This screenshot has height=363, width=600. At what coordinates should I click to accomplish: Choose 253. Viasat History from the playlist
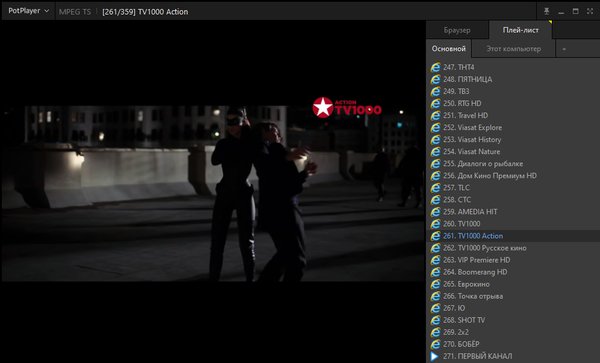pos(513,140)
